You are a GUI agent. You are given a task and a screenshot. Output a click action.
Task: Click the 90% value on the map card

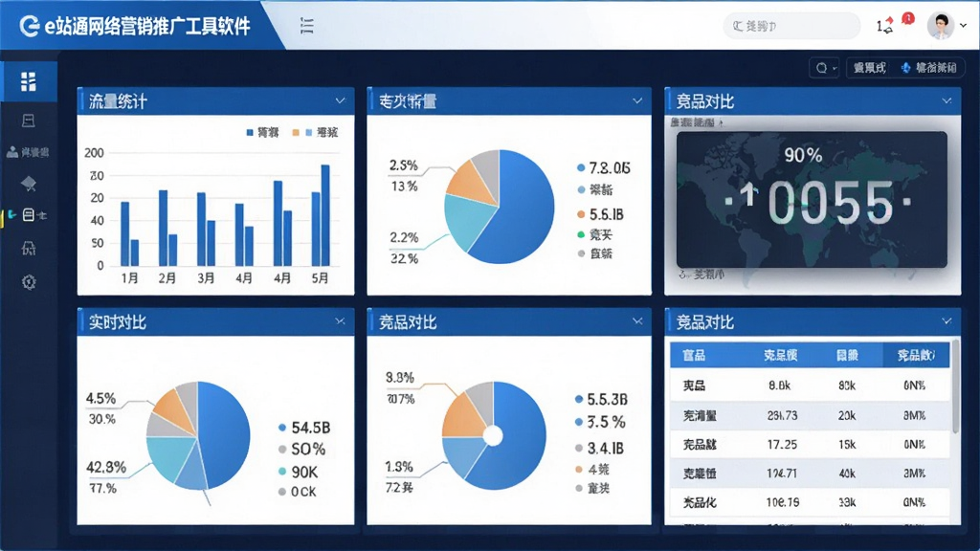803,155
